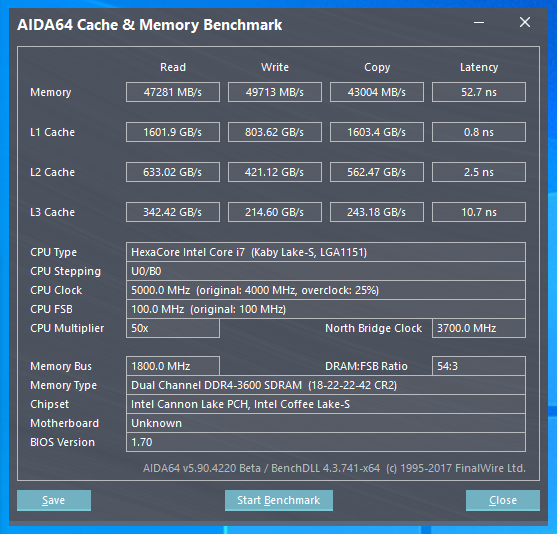Screen dimensions: 557x534
Task: Select the L2 Cache Copy 562.47 GB/s cell
Action: point(377,172)
